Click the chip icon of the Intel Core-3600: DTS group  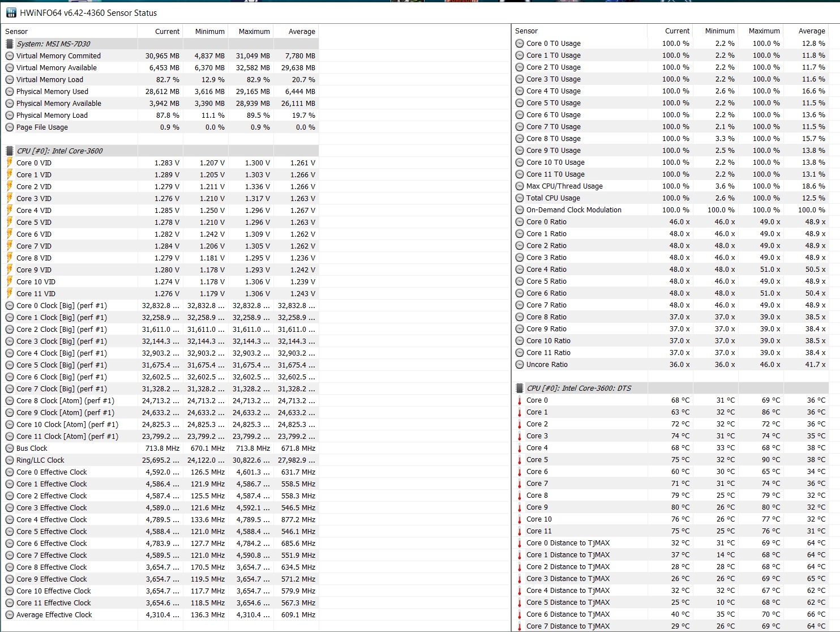(x=520, y=388)
